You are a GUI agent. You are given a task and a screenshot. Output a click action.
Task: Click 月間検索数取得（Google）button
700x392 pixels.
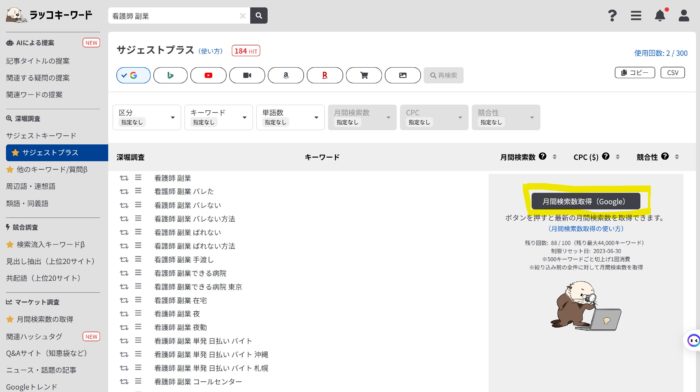(585, 201)
